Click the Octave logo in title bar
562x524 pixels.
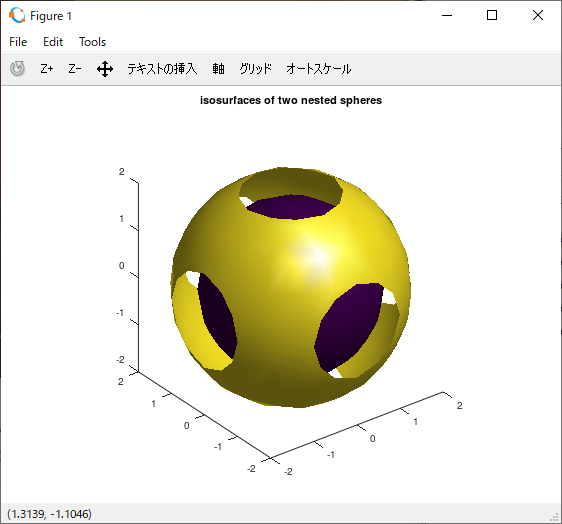point(17,16)
